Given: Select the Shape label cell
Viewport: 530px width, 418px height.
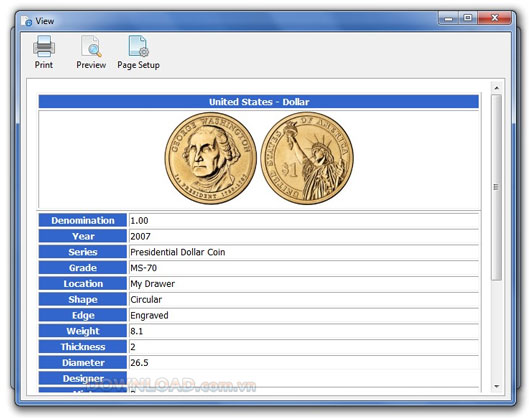Looking at the screenshot, I should point(83,300).
